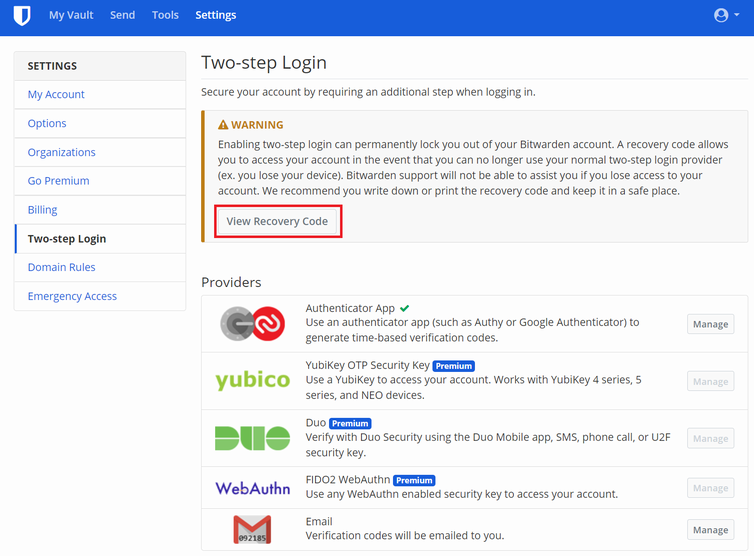This screenshot has width=754, height=556.
Task: Click 'Verification codes will be emailed' text
Action: [x=405, y=536]
